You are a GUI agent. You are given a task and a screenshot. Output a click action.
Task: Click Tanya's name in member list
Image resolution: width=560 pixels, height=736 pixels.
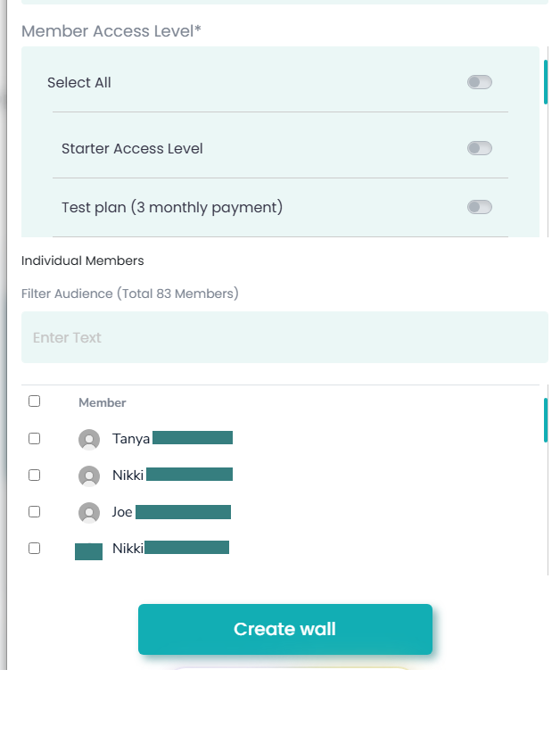(x=131, y=439)
